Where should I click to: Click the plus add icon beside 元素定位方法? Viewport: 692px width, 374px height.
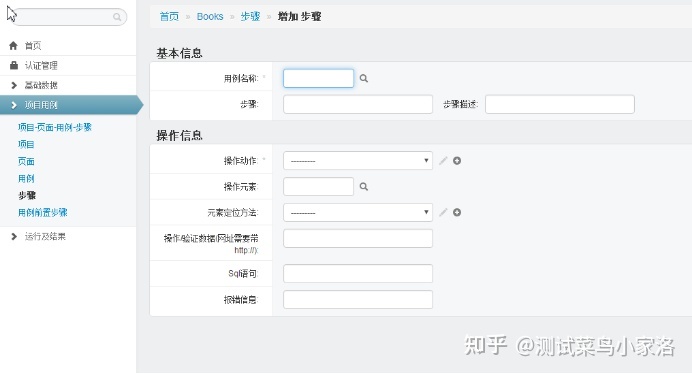457,212
